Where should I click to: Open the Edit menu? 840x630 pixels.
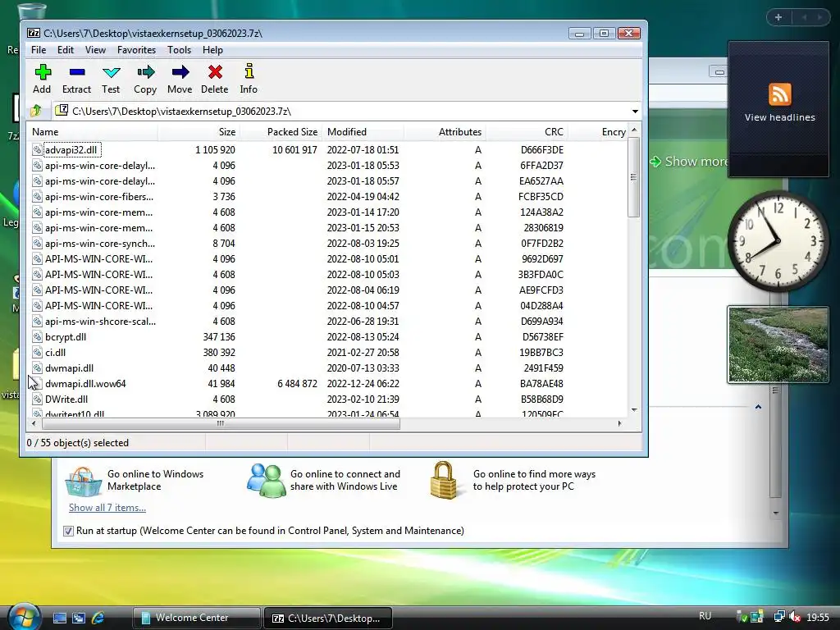(66, 50)
